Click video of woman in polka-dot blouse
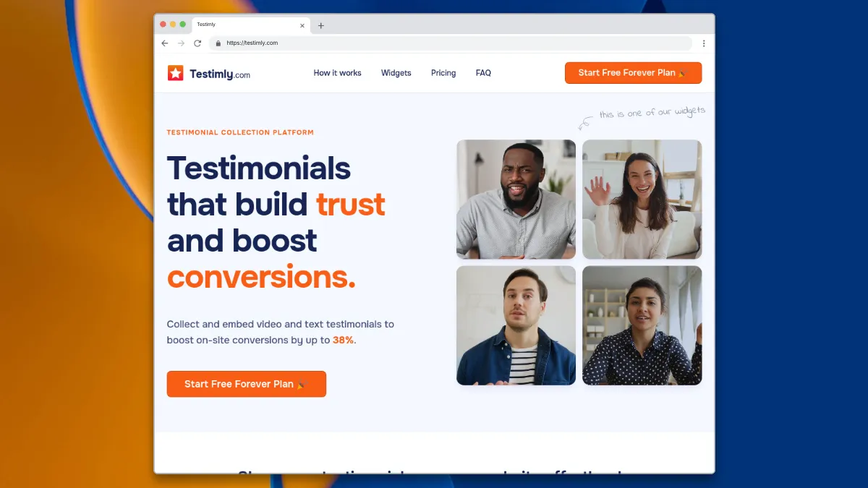Screen dimensions: 868x488 coord(642,325)
